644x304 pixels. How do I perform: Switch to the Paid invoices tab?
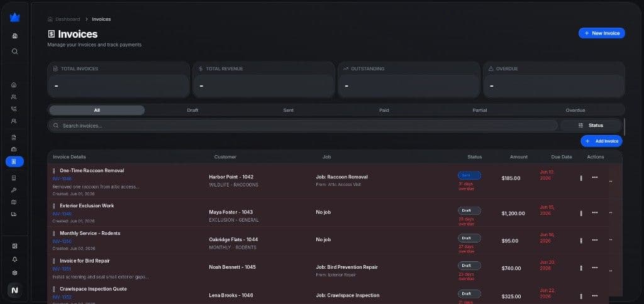coord(384,111)
